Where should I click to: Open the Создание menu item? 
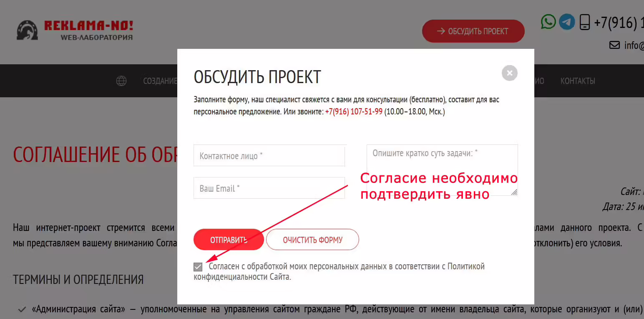tap(160, 81)
